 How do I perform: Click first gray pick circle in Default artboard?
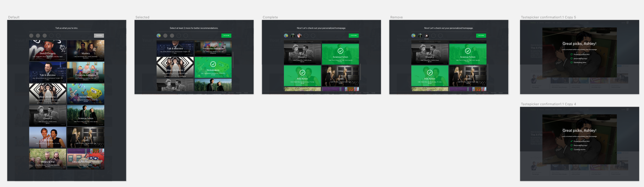tap(31, 36)
